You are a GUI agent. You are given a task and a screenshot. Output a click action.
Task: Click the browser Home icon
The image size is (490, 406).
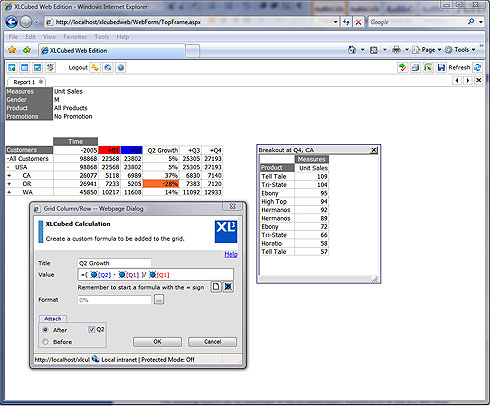(x=352, y=50)
